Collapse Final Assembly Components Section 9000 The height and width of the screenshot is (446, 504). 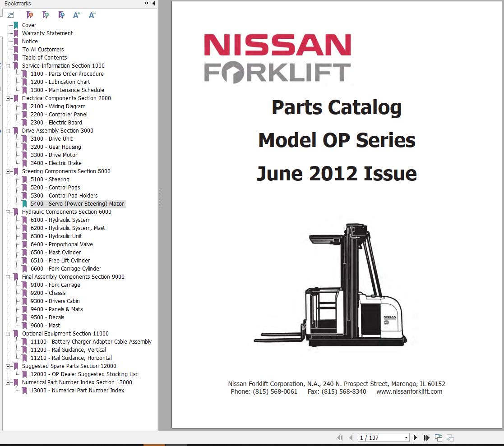pos(8,277)
